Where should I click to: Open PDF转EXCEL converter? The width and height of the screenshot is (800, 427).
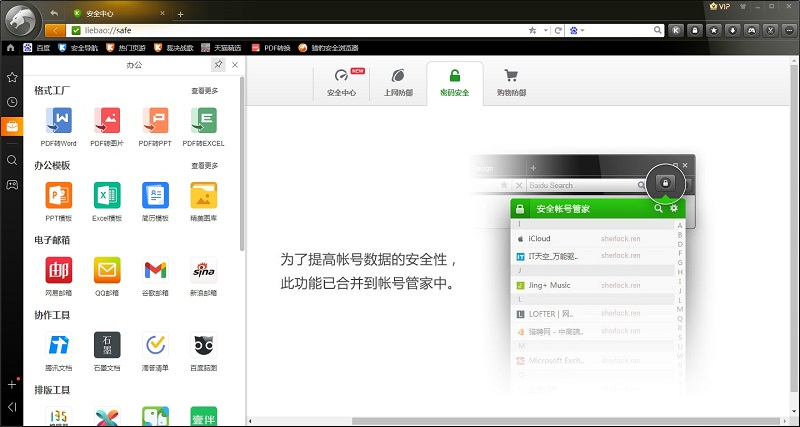point(204,127)
